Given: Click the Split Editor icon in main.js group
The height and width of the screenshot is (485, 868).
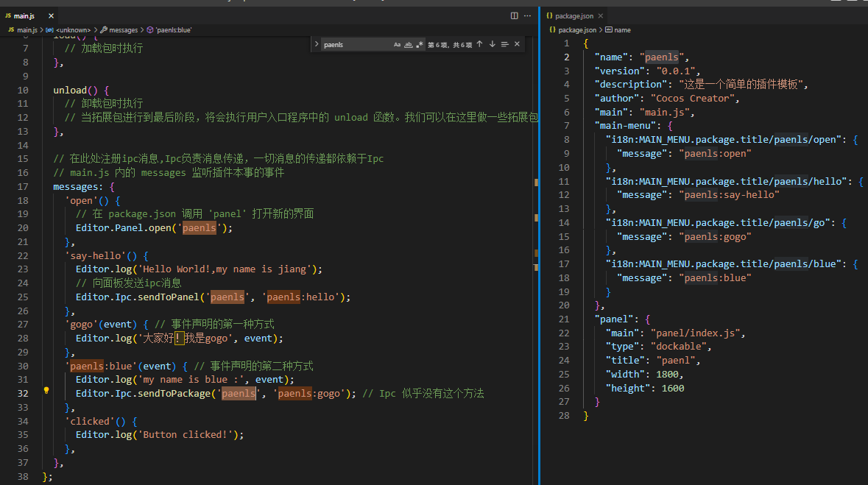Looking at the screenshot, I should click(515, 15).
